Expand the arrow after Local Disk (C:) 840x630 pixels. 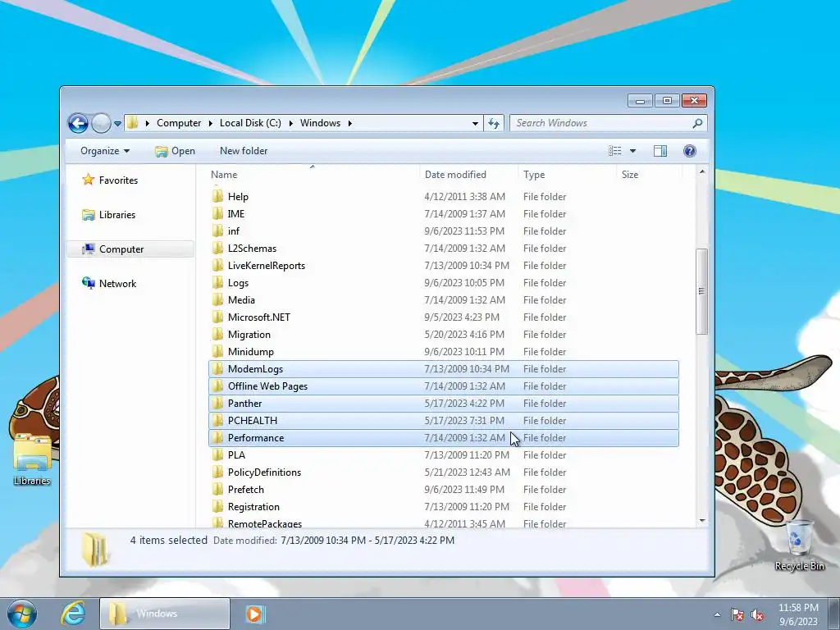(x=291, y=123)
